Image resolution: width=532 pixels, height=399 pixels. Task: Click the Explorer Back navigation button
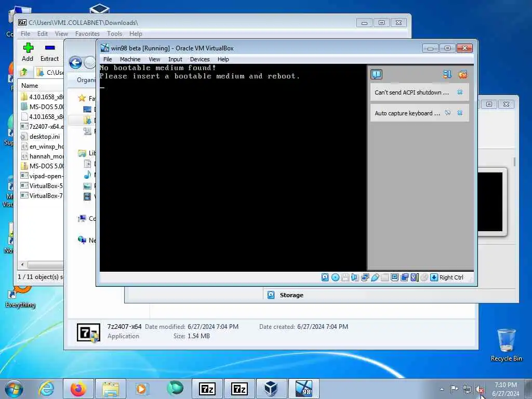coord(75,62)
